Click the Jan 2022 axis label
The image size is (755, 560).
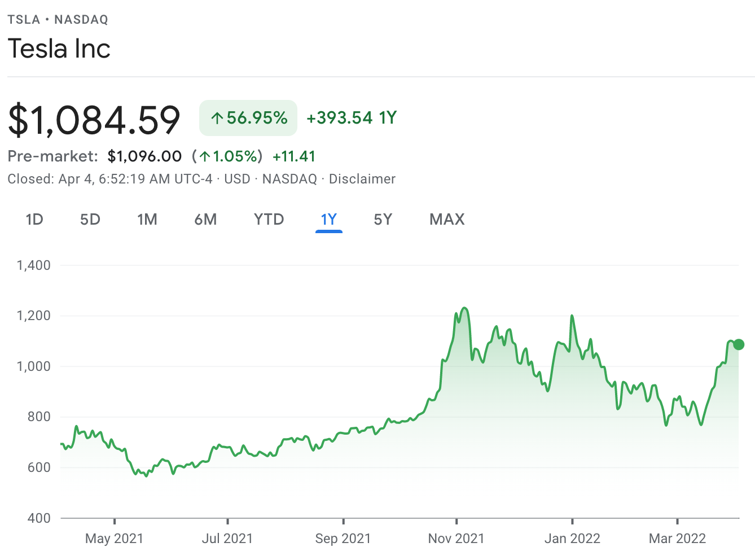572,539
